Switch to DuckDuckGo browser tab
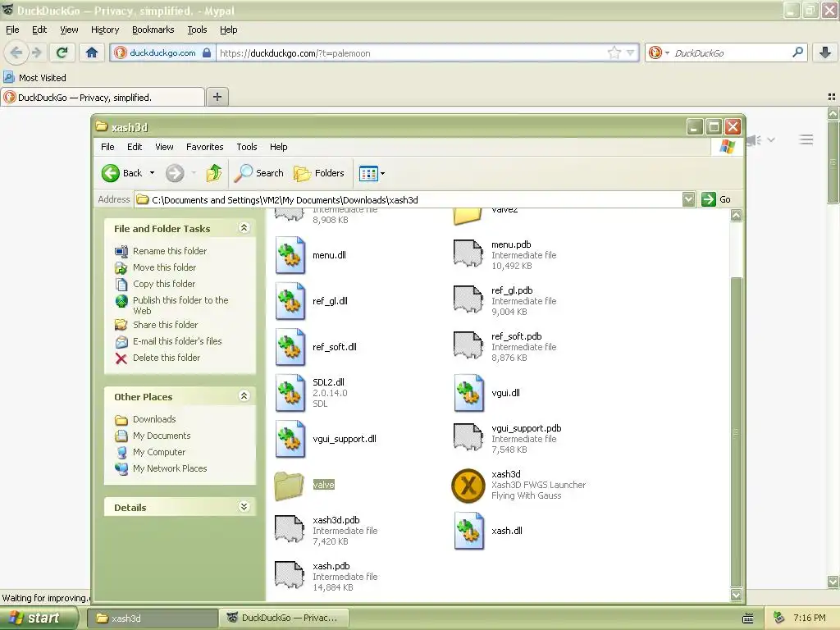840x630 pixels. [x=103, y=97]
